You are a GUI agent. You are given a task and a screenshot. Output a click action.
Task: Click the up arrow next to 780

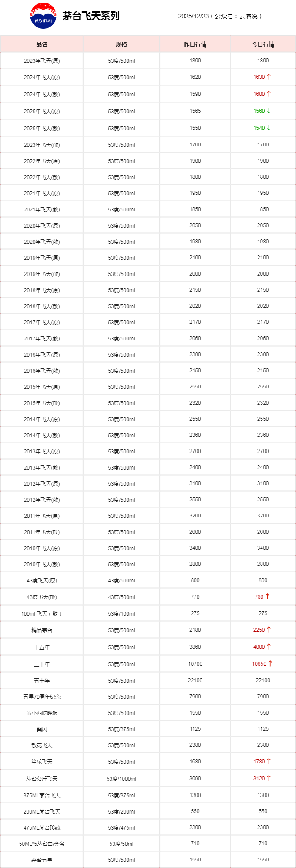(x=267, y=596)
